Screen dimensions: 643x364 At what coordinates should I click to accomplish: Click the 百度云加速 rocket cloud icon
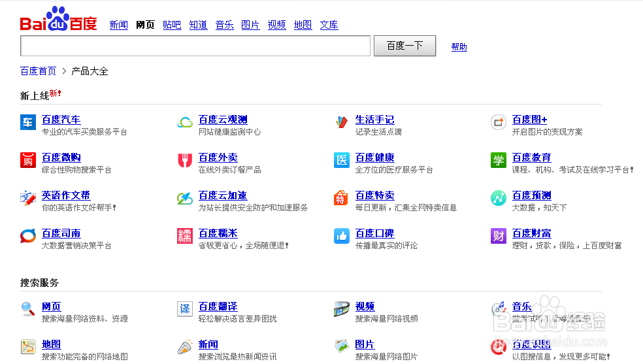click(x=184, y=198)
